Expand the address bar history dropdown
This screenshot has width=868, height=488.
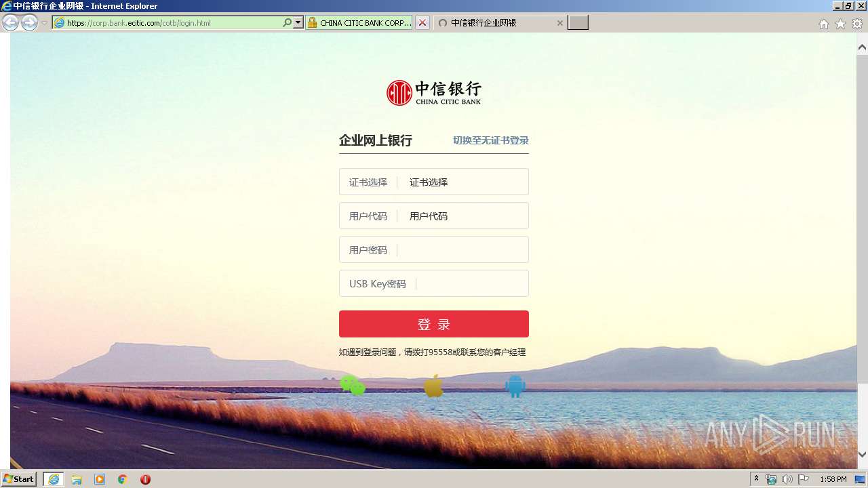pos(298,22)
